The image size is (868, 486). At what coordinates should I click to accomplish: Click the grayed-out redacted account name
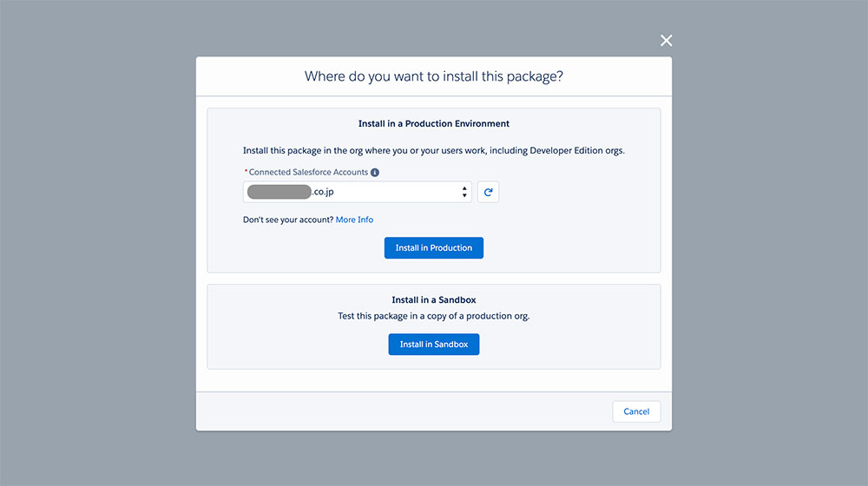point(279,192)
